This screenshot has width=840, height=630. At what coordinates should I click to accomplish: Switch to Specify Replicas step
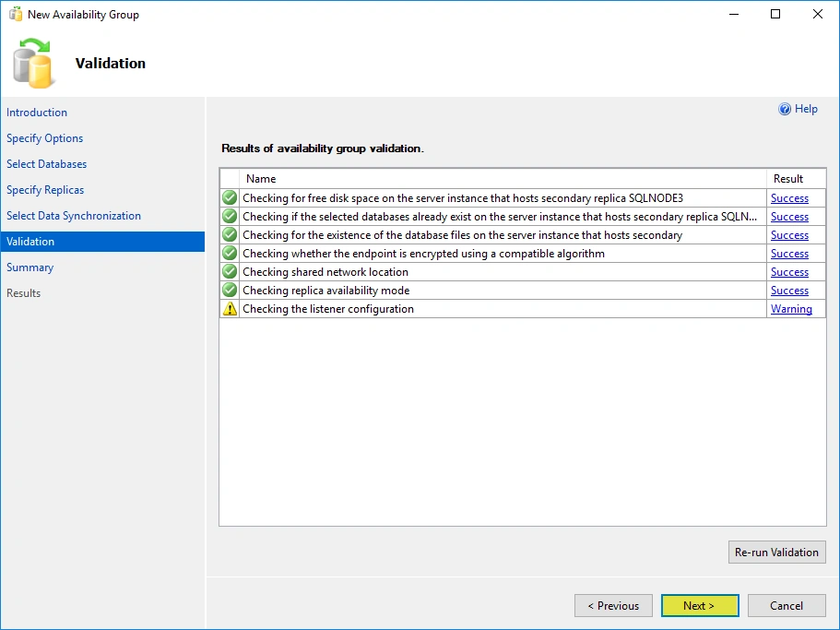(45, 190)
